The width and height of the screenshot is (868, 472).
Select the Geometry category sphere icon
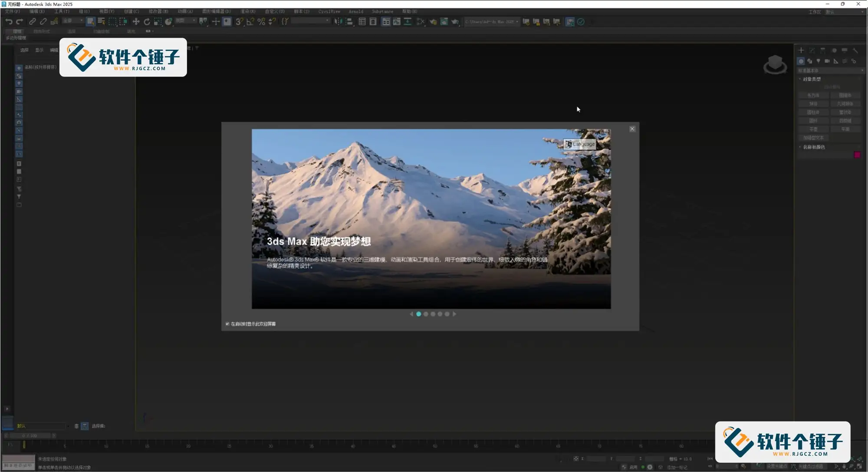(x=801, y=61)
